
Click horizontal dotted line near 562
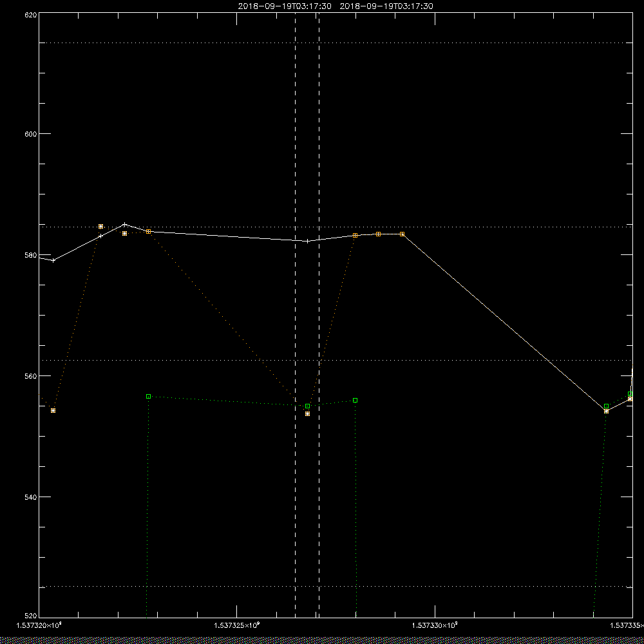point(336,360)
